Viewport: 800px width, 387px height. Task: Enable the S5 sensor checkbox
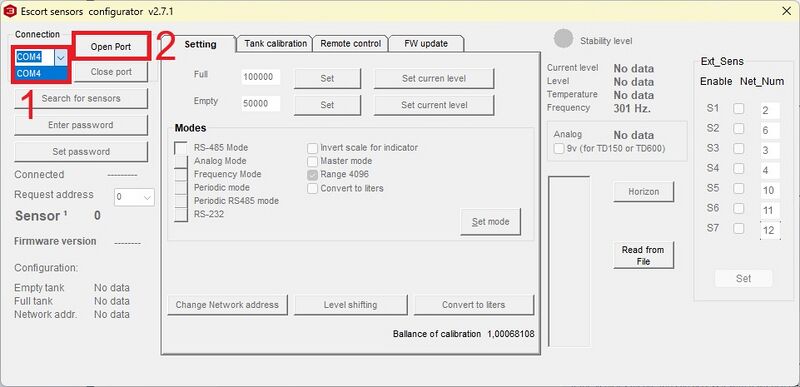[738, 188]
